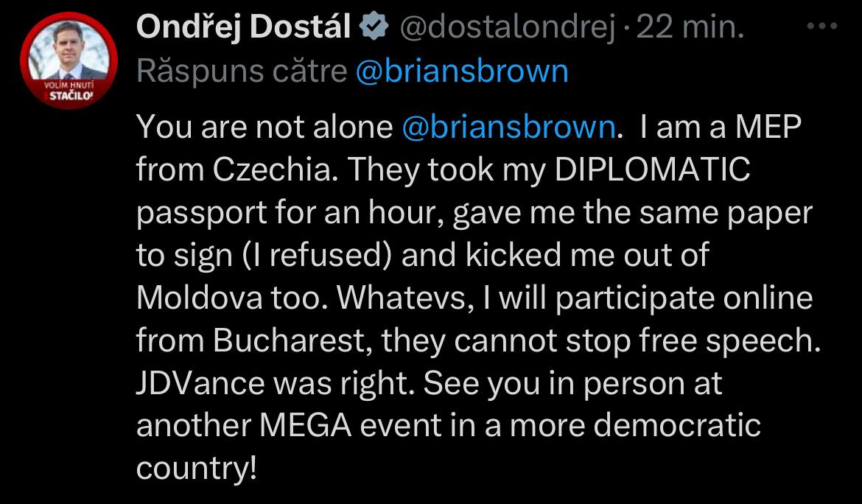
Task: Click the word JDVance in the tweet
Action: (x=200, y=383)
